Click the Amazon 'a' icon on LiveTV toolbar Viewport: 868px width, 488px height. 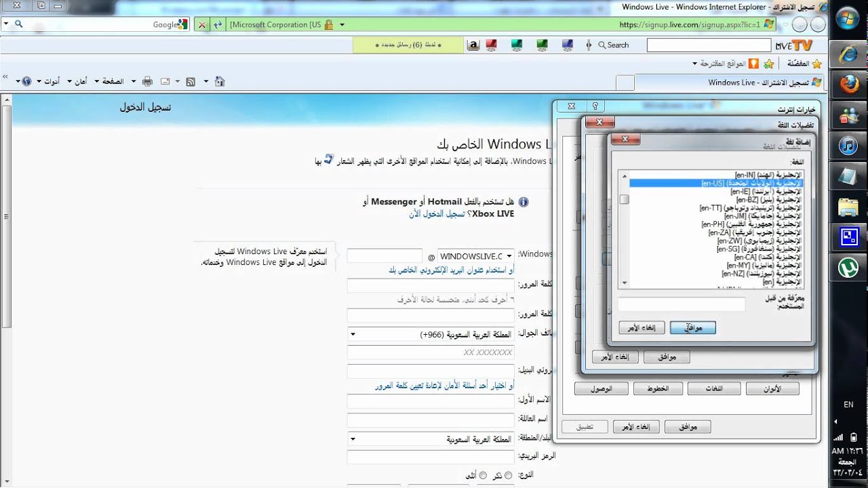pos(473,45)
